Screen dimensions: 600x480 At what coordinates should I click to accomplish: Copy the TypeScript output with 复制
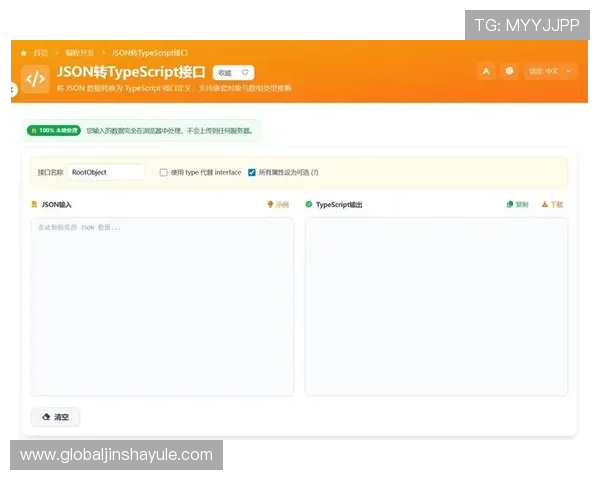coord(517,204)
